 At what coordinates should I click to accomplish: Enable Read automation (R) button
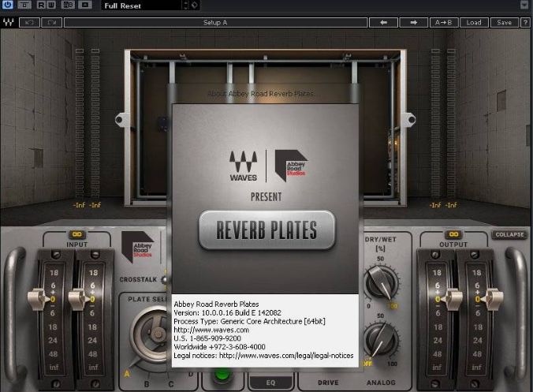[41, 5]
